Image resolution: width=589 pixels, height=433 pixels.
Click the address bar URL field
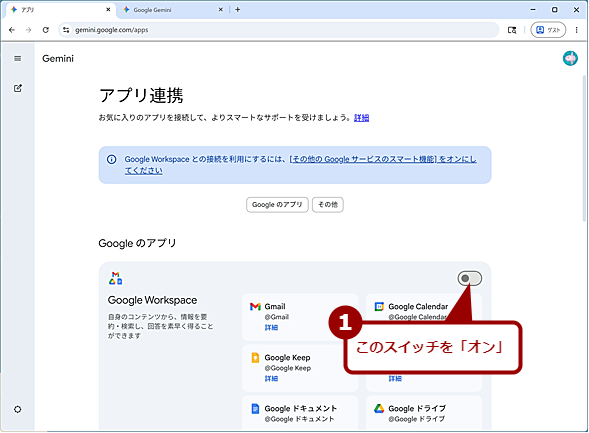point(278,30)
